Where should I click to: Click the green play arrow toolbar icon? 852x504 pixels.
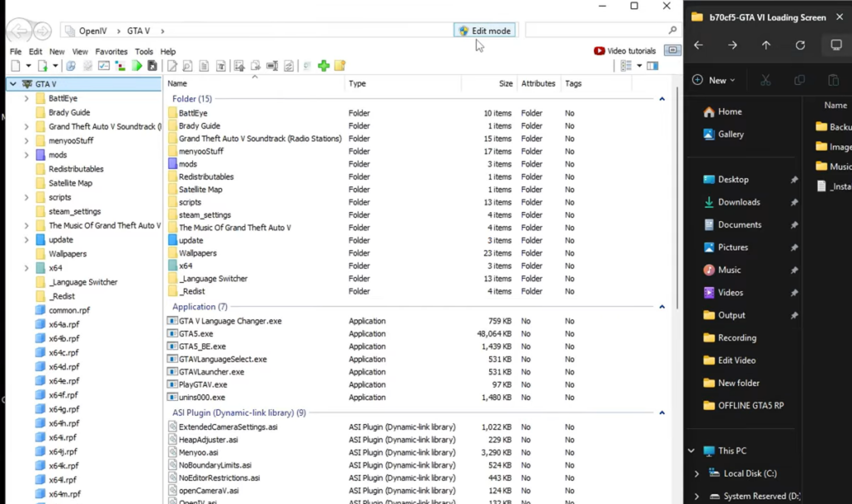coord(137,66)
